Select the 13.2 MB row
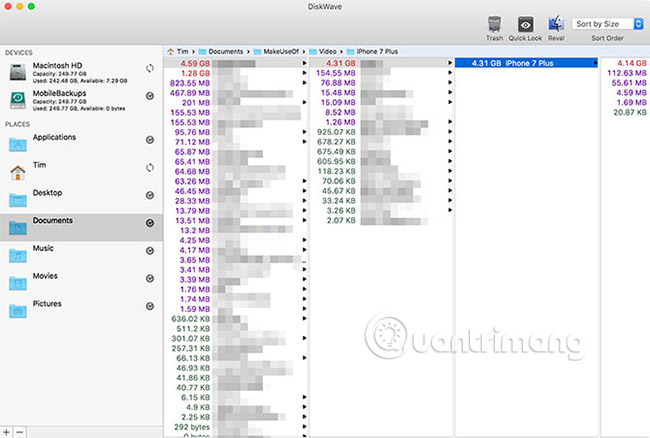Image resolution: width=650 pixels, height=438 pixels. [235, 230]
